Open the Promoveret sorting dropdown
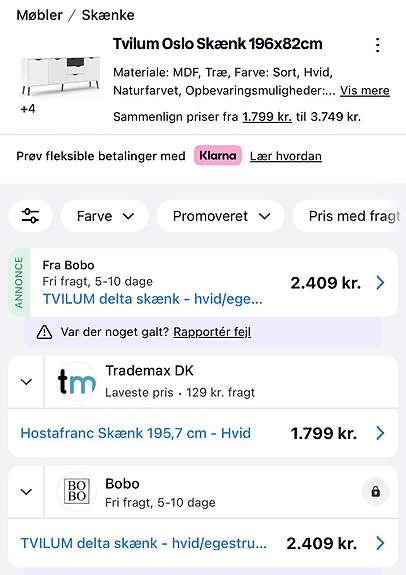This screenshot has width=406, height=575. pyautogui.click(x=221, y=216)
